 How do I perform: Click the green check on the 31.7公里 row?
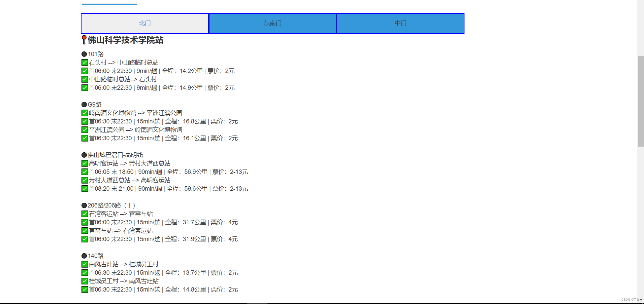pos(85,222)
